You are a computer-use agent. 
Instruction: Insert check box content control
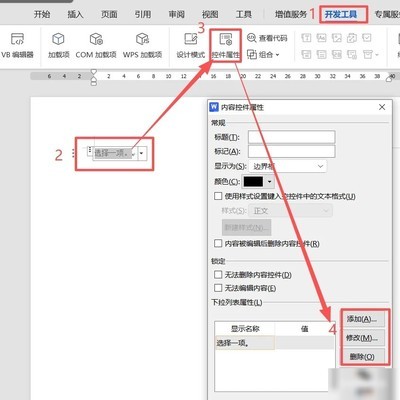[x=367, y=38]
